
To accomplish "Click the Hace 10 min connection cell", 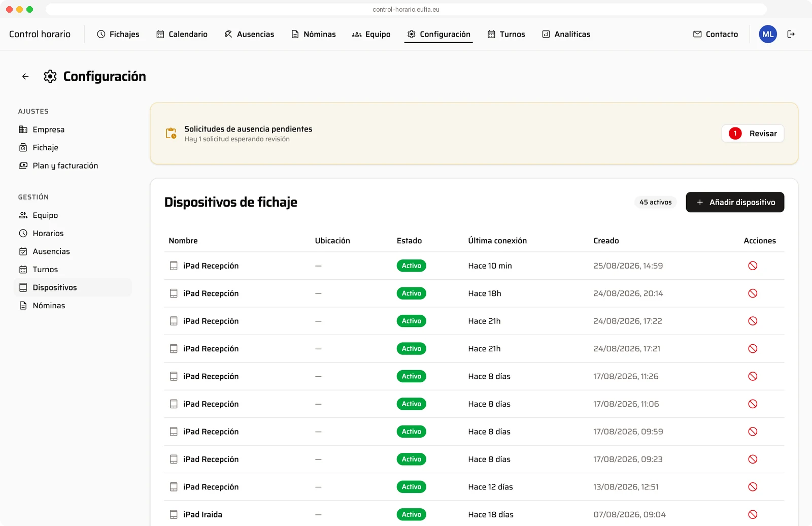I will point(490,266).
